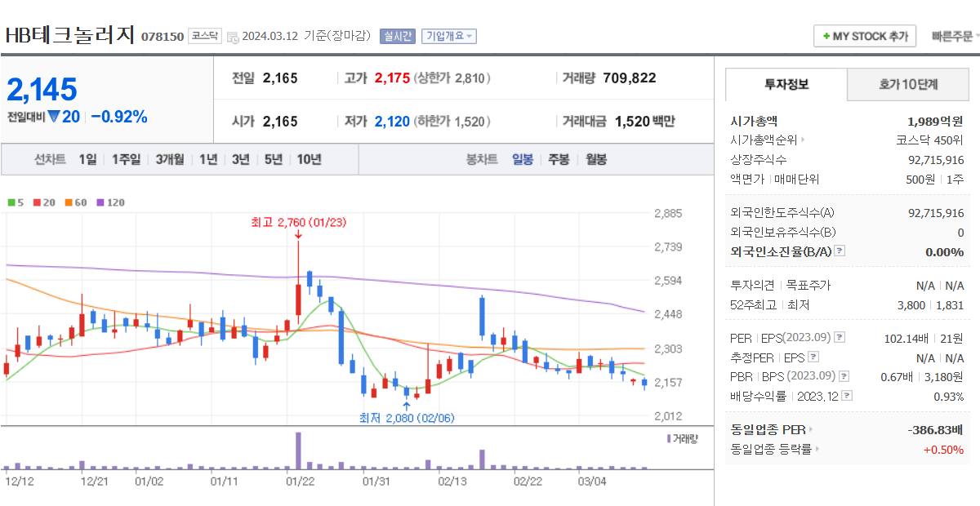Image resolution: width=980 pixels, height=506 pixels.
Task: Click the 2,885 price axis label
Action: (x=668, y=214)
